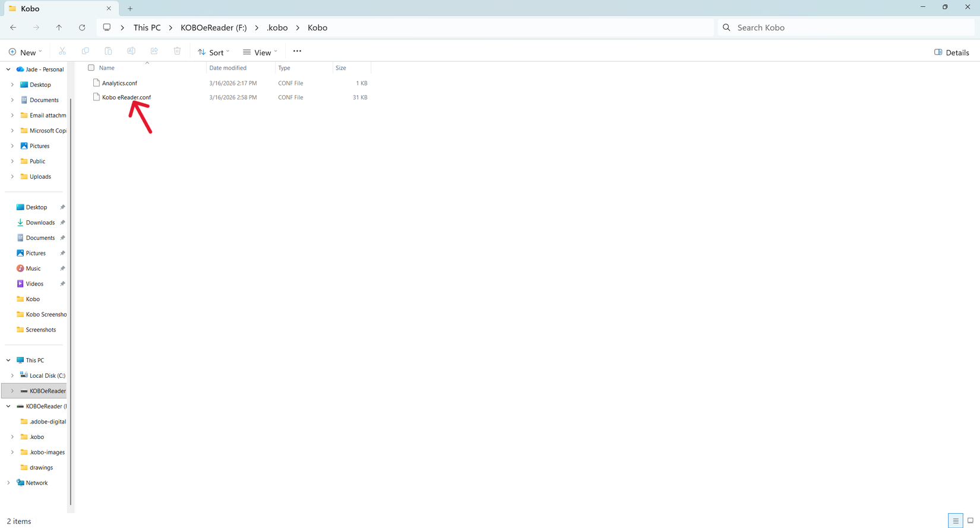Click the Paste clipboard icon

point(108,52)
